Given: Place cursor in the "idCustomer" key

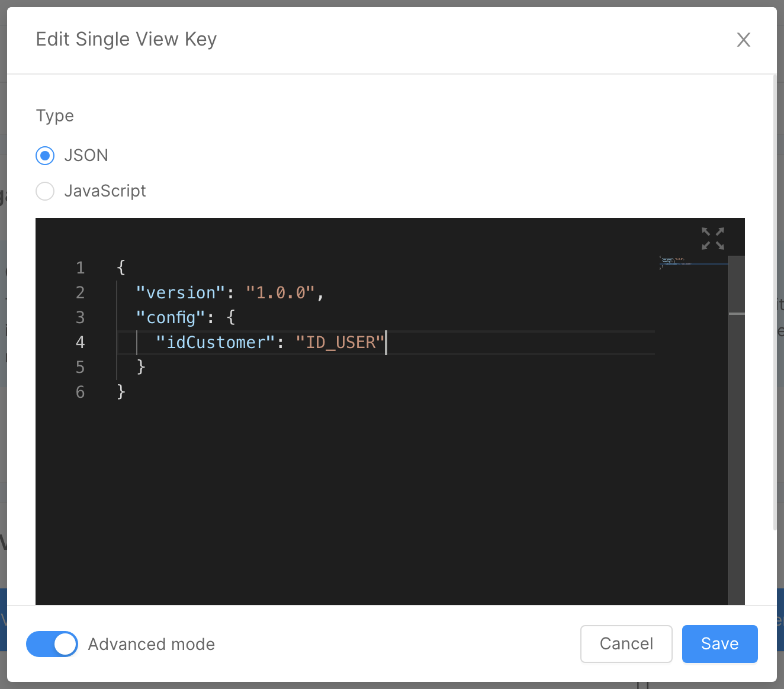Looking at the screenshot, I should coord(216,343).
